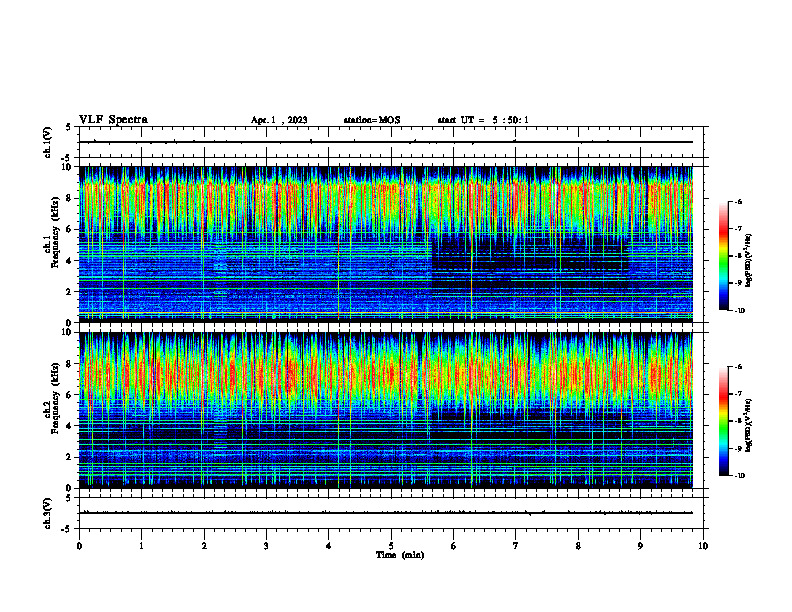The width and height of the screenshot is (792, 612).
Task: Click the ch.1 voltage waveform trace
Action: coord(386,142)
